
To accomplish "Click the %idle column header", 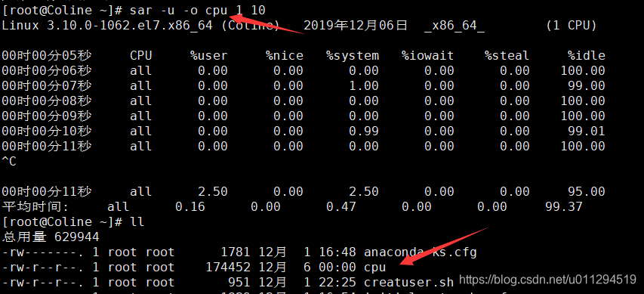I will point(587,55).
